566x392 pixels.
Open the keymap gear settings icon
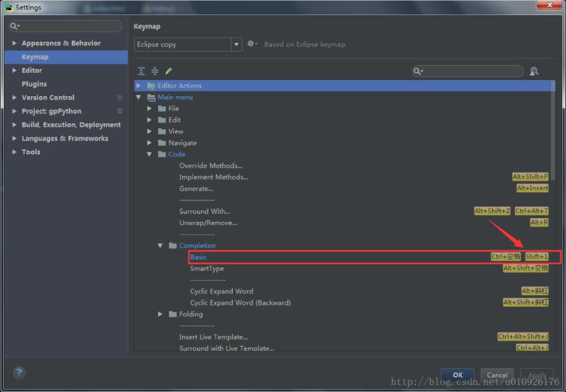tap(252, 44)
